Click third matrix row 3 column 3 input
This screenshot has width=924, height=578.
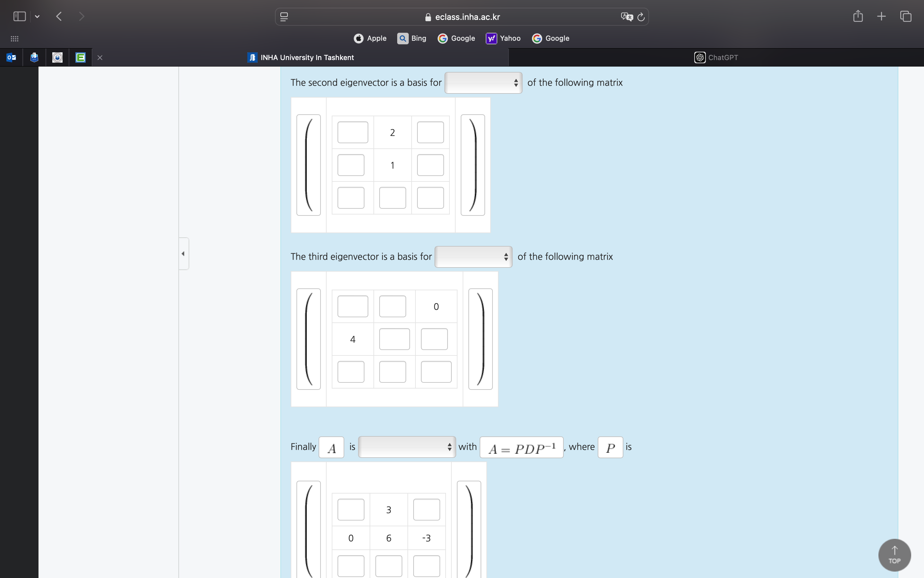436,372
